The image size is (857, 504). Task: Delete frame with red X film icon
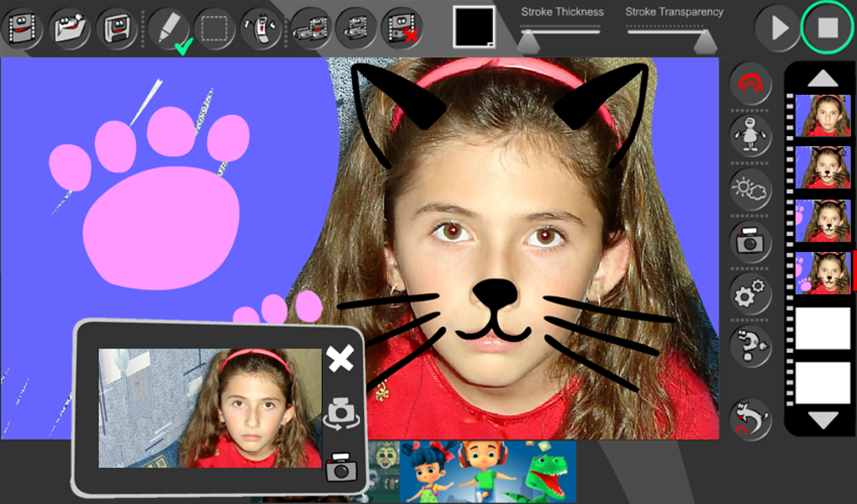(402, 28)
